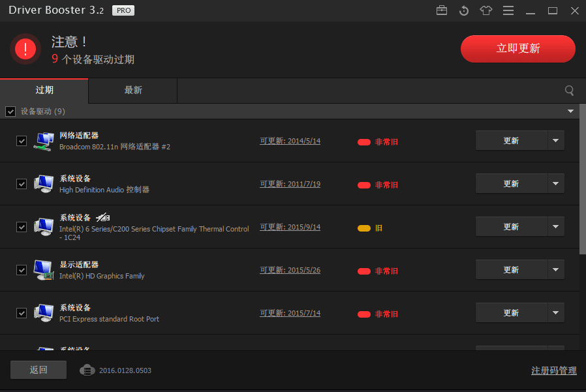This screenshot has height=392, width=586.
Task: Click the Broadcom network adapter device icon
Action: (x=44, y=142)
